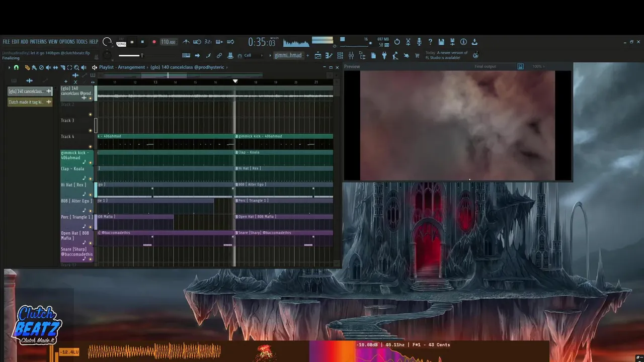Click the download update icon
This screenshot has height=362, width=644.
[x=474, y=42]
